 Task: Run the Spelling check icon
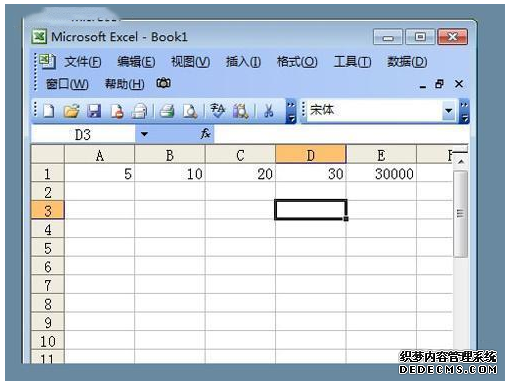pyautogui.click(x=218, y=111)
